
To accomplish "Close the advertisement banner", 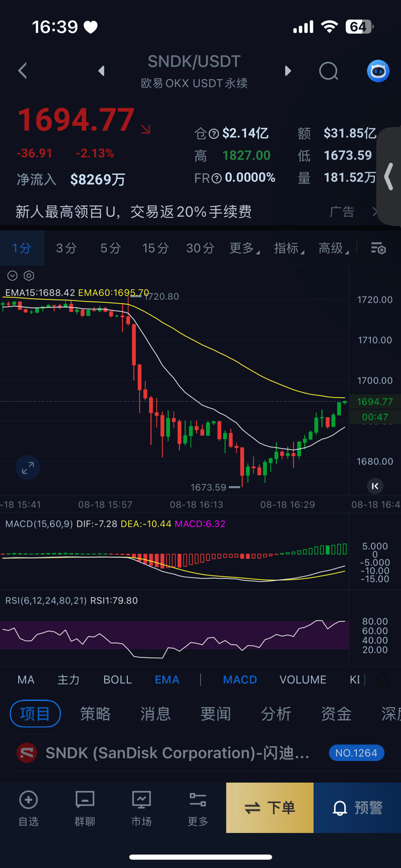I will pos(375,212).
